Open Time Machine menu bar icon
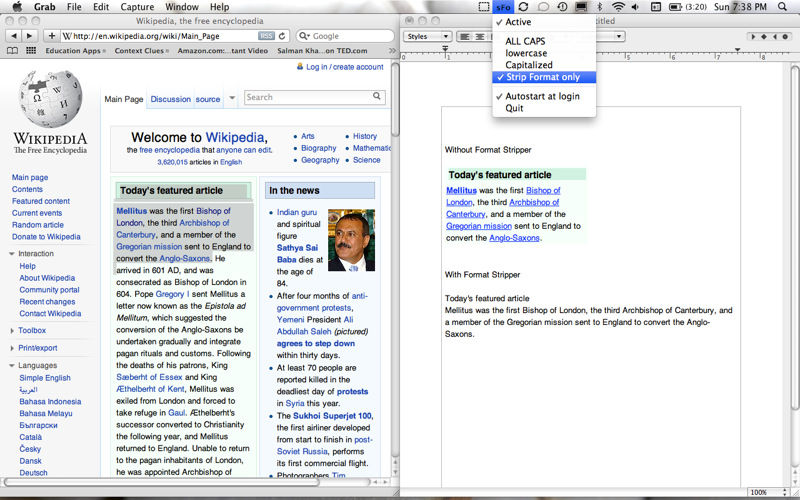Viewport: 800px width, 500px height. (x=562, y=7)
